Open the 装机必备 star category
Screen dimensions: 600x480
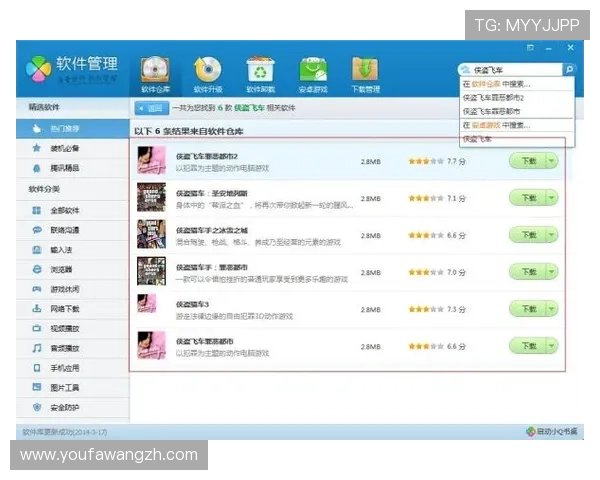[73, 148]
